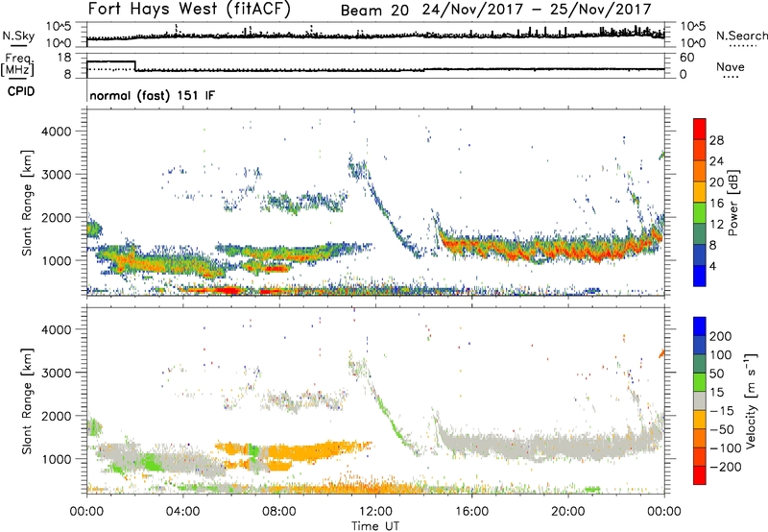The width and height of the screenshot is (768, 532).
Task: Select the '-200' Velocity colorbar value
Action: (725, 467)
